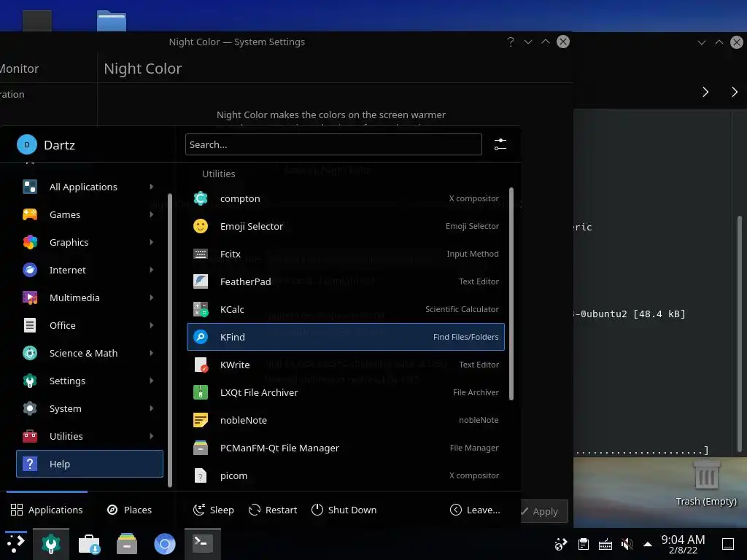
Task: Expand the All Applications category
Action: tap(90, 187)
